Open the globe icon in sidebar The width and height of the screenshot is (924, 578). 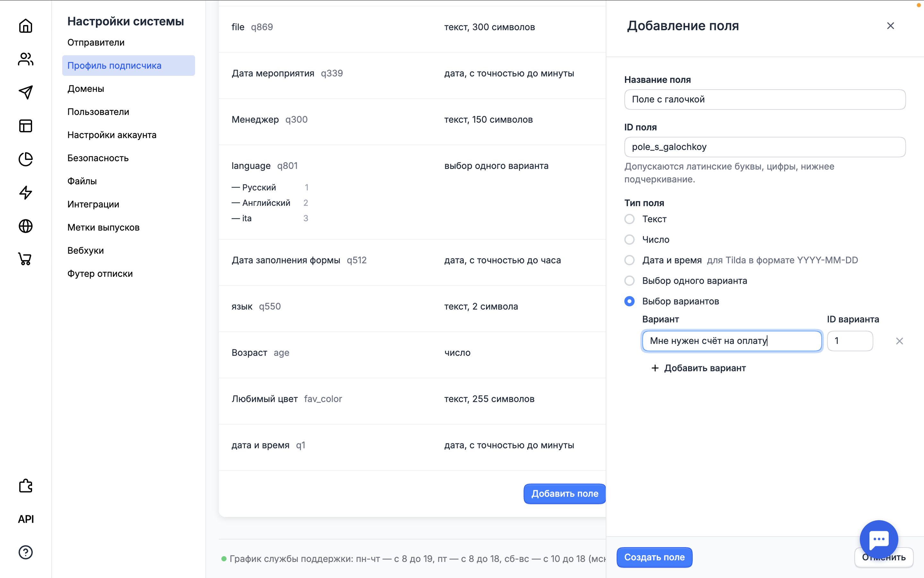click(x=26, y=226)
